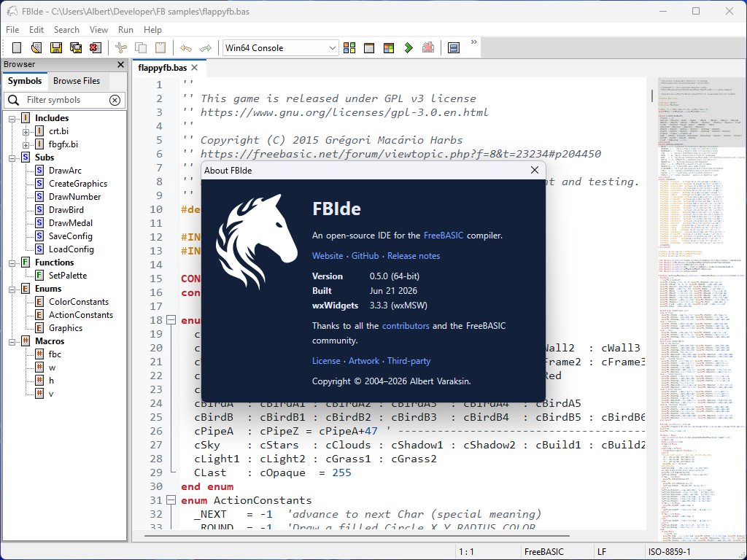Click the ISO-8859-1 encoding status entry
The width and height of the screenshot is (747, 560).
point(670,551)
